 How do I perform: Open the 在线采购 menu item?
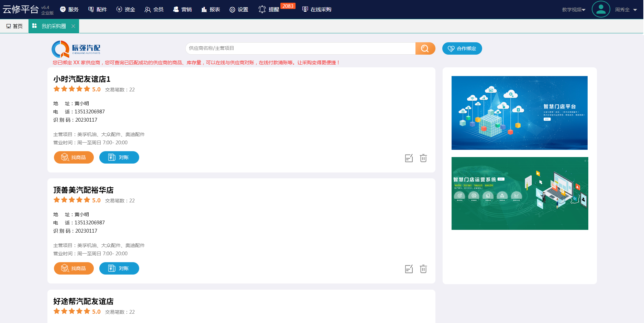tap(317, 9)
